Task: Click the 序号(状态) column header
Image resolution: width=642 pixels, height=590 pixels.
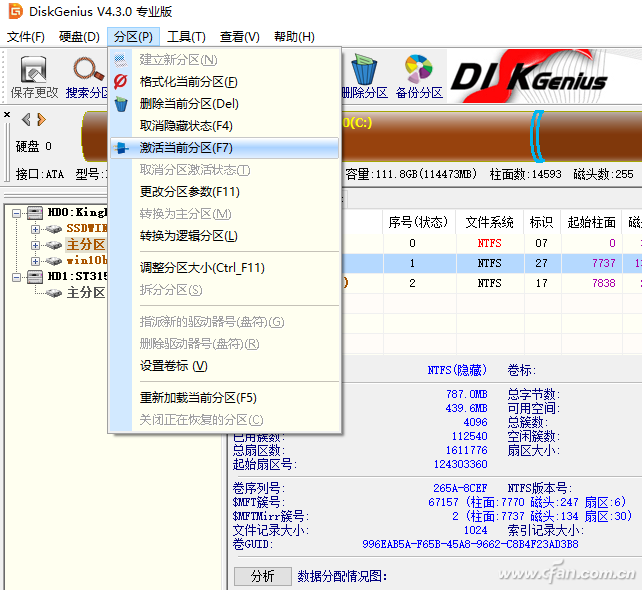Action: 419,222
